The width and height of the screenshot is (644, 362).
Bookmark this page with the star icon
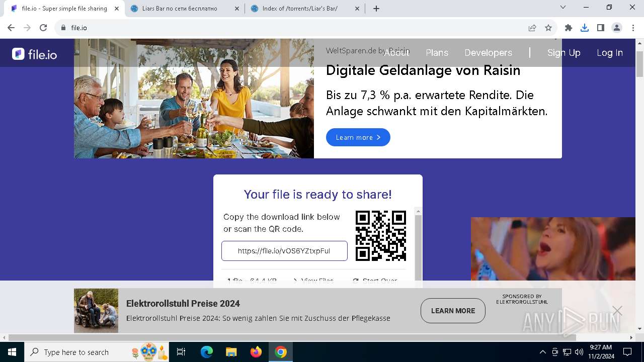548,28
